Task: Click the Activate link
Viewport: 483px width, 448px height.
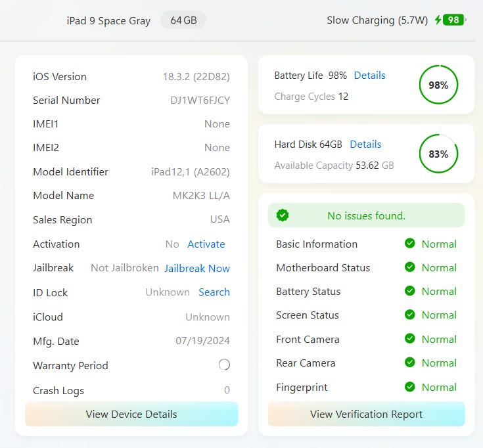Action: (206, 244)
